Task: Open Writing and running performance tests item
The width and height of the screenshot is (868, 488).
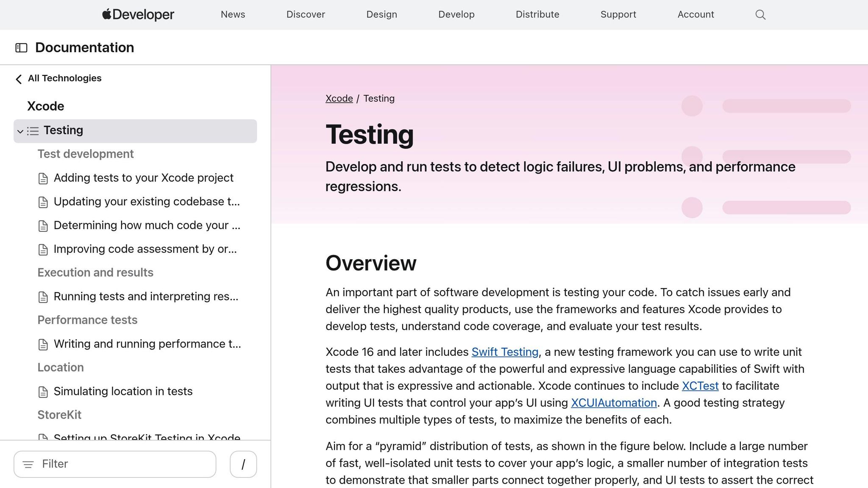Action: coord(147,344)
